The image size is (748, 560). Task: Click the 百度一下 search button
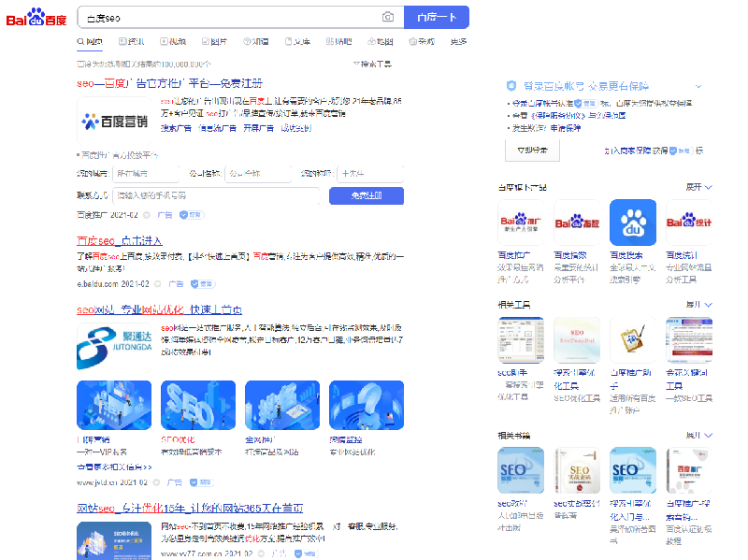pyautogui.click(x=437, y=17)
